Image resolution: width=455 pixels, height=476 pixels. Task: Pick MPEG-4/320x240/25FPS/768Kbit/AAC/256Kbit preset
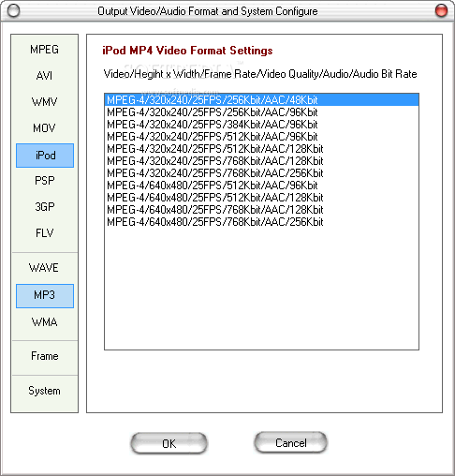(x=261, y=173)
